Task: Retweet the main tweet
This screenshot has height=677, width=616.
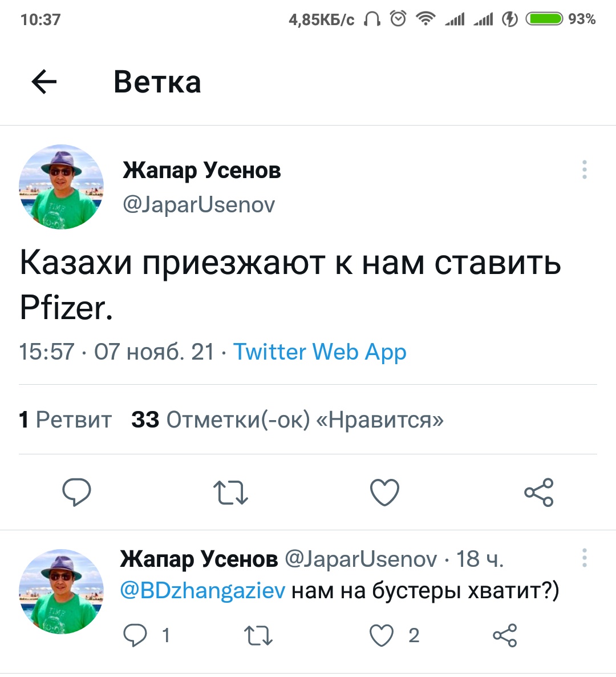Action: click(x=230, y=493)
